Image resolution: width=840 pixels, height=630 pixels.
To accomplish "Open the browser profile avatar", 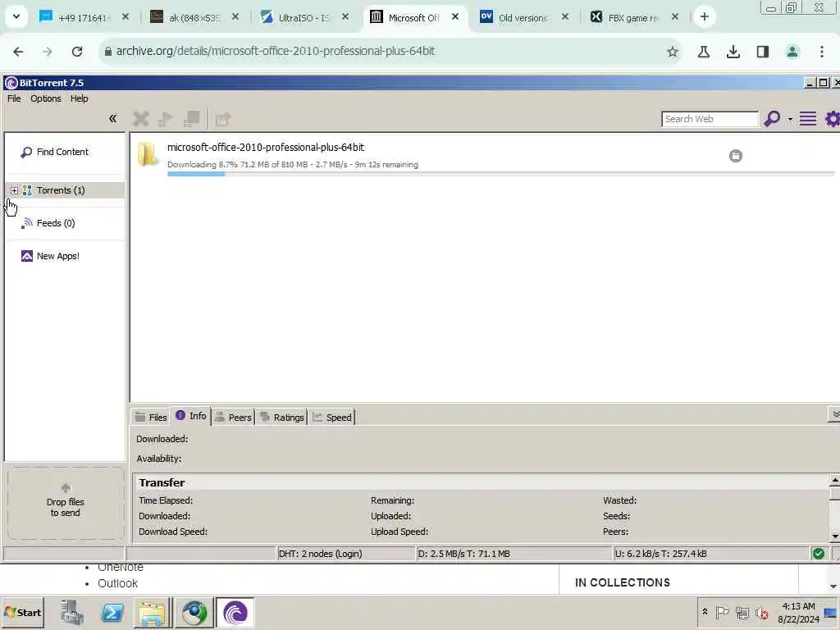I will coord(792,52).
